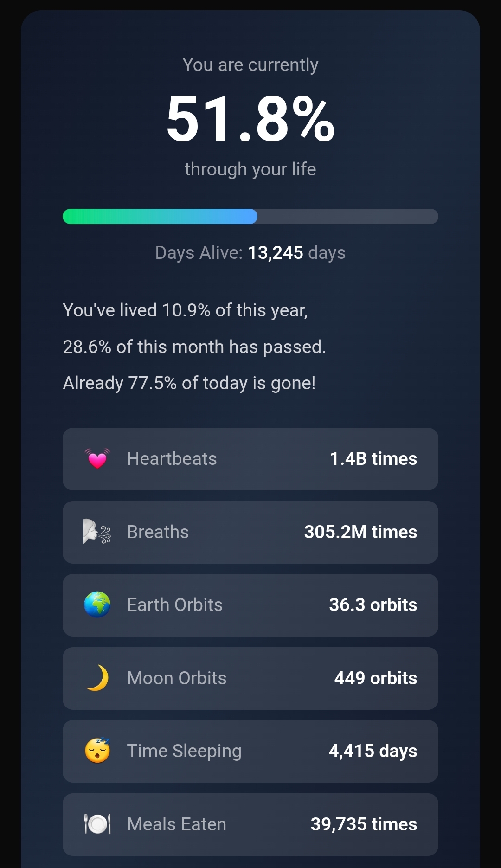This screenshot has height=868, width=501.
Task: Click the Earth globe icon
Action: click(x=97, y=604)
